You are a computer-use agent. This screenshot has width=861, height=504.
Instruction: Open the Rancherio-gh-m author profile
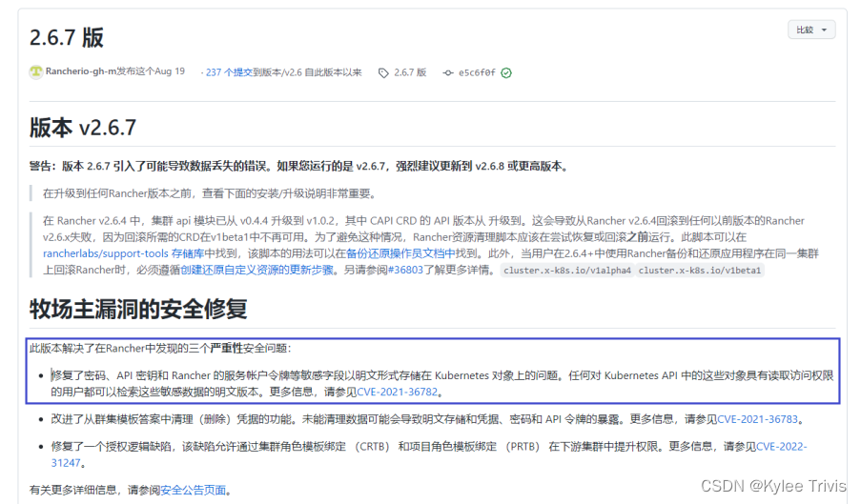81,71
